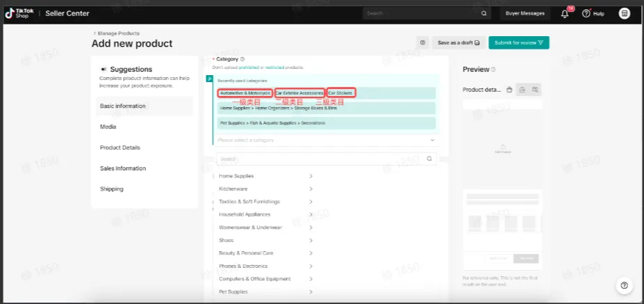Click the small icon button left of Save as a draft

point(423,42)
